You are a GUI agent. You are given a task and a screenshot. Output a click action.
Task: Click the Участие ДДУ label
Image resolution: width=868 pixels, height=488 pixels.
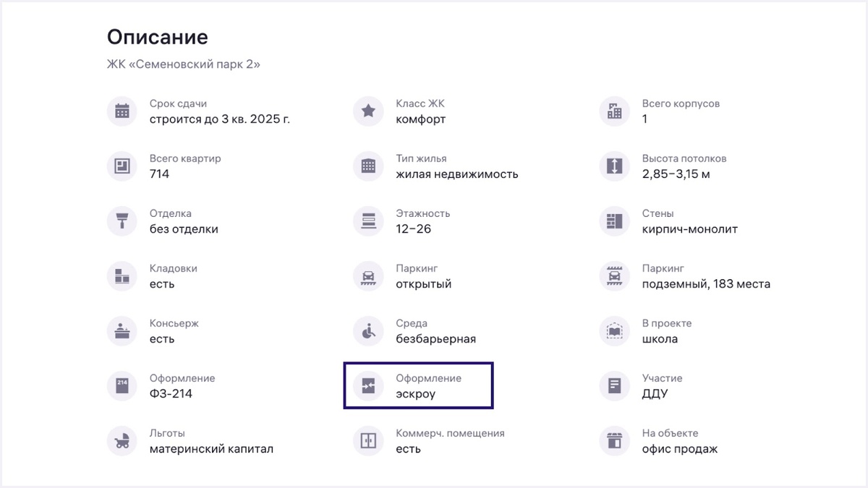(x=662, y=386)
